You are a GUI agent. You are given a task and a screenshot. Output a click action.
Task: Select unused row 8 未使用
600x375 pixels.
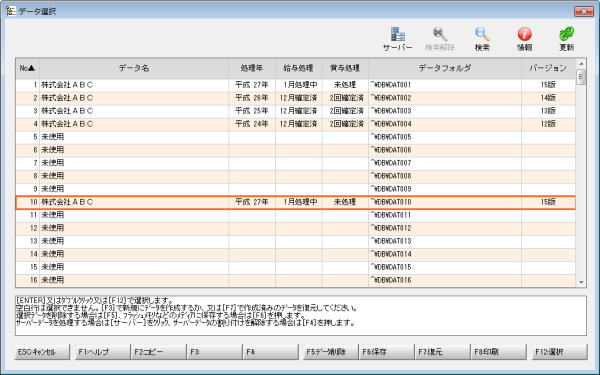(295, 176)
